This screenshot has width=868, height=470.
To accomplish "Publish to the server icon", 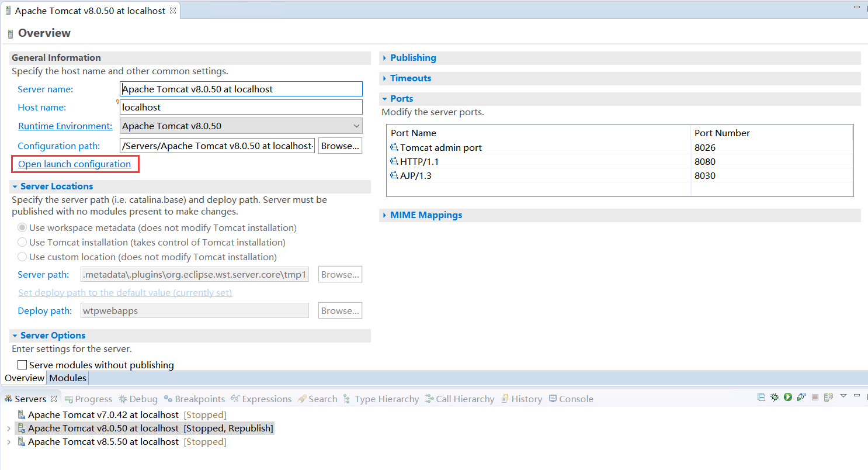I will [x=828, y=398].
